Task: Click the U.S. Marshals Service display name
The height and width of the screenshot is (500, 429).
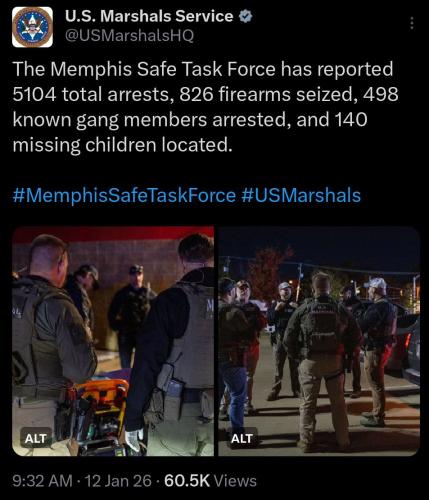Action: pyautogui.click(x=149, y=16)
